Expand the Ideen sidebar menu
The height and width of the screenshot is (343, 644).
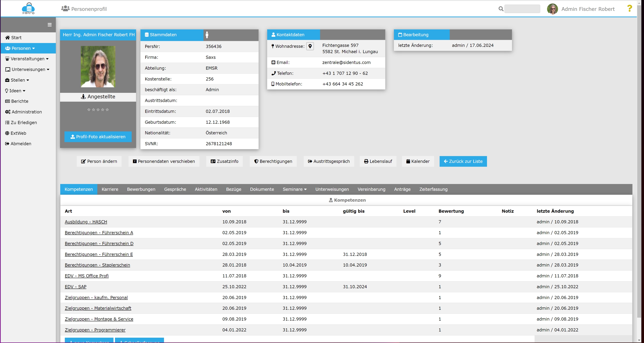tap(15, 91)
